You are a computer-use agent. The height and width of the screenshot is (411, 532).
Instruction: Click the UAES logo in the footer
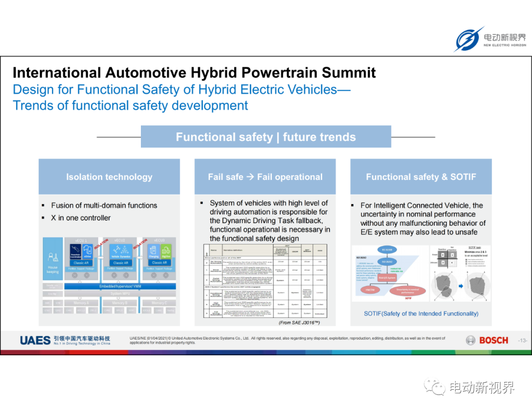pyautogui.click(x=35, y=341)
